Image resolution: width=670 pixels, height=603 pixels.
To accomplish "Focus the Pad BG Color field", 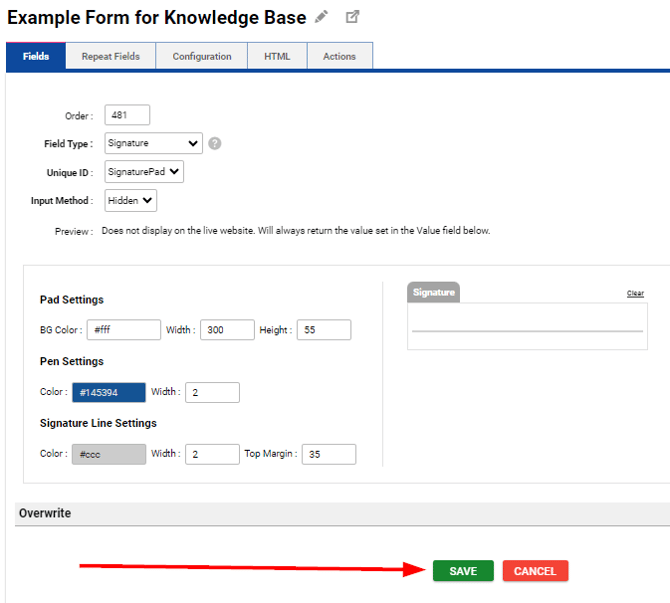I will click(124, 330).
